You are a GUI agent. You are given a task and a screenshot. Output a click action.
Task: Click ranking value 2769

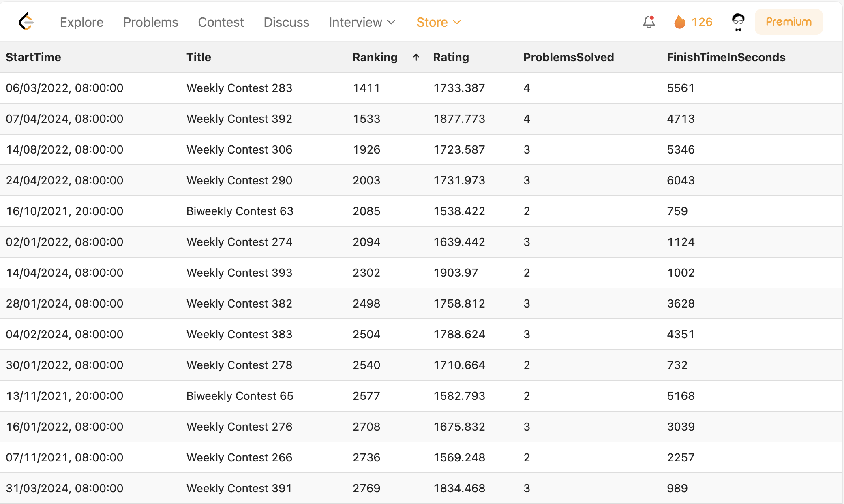pos(366,488)
